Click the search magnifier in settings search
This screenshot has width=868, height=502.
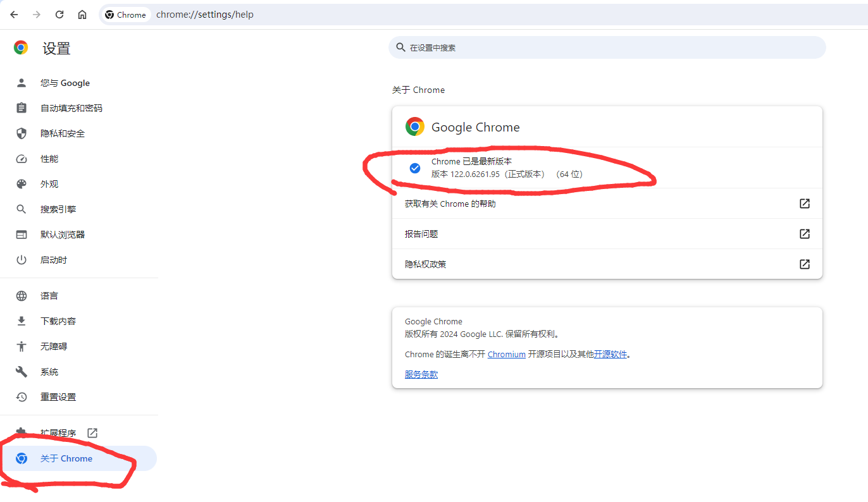[400, 47]
